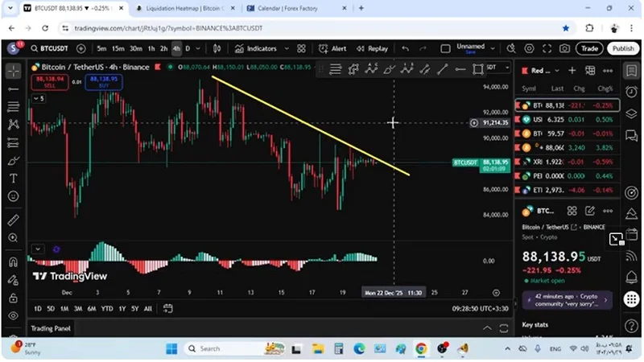This screenshot has height=362, width=644.
Task: Select the 5m timeframe
Action: pyautogui.click(x=101, y=48)
